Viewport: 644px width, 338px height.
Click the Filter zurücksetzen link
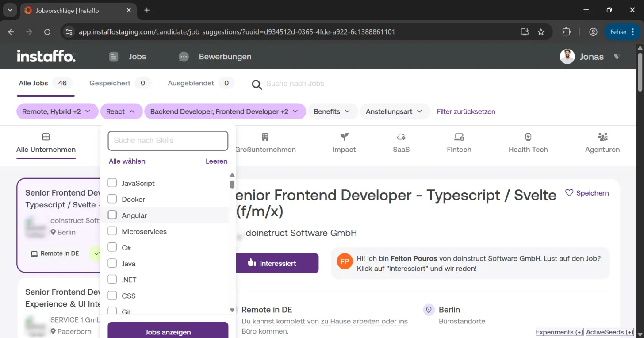(466, 111)
